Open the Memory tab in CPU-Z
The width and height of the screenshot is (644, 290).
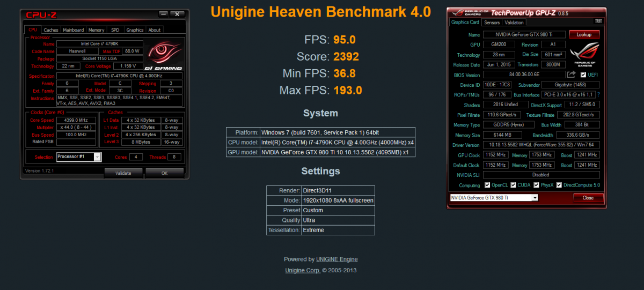tap(97, 30)
